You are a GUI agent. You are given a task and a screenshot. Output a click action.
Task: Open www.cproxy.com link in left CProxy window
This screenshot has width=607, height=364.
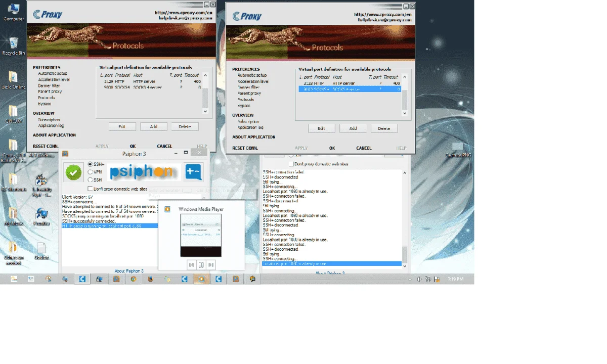click(x=183, y=13)
